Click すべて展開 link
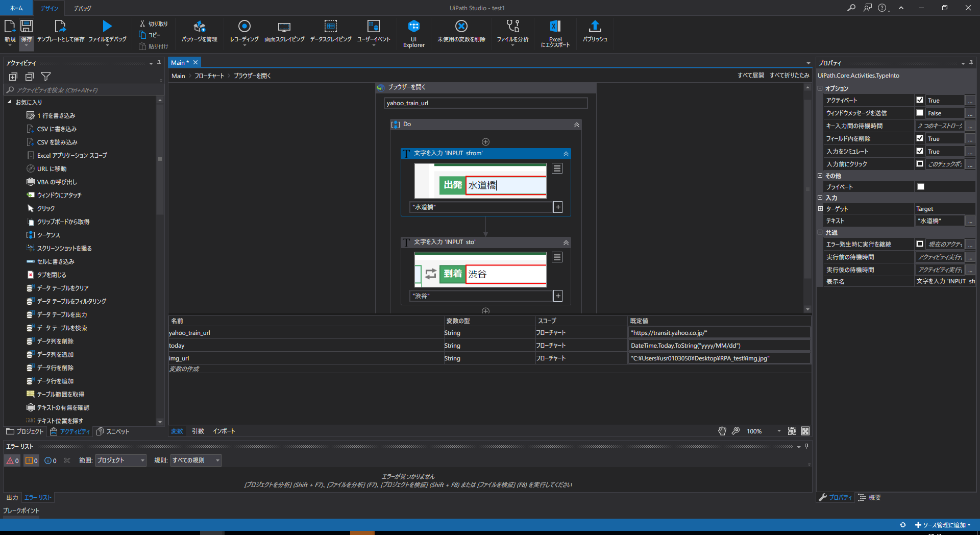 click(751, 75)
